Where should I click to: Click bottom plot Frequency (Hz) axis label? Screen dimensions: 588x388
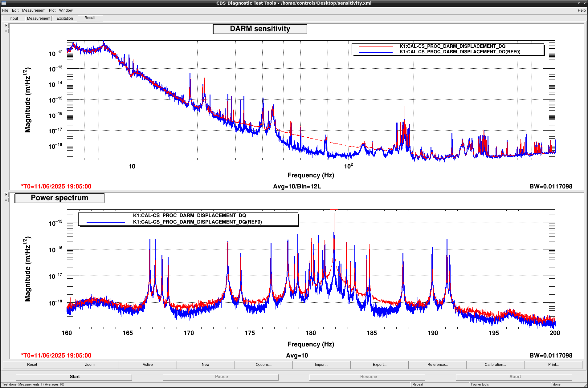[311, 344]
